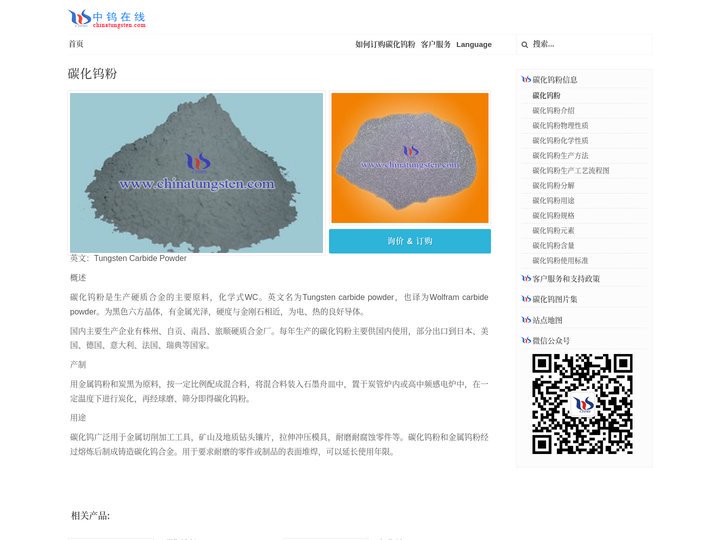Screen dimensions: 720x540
Task: Open 碳化钨图片集 sidebar link
Action: coord(555,299)
